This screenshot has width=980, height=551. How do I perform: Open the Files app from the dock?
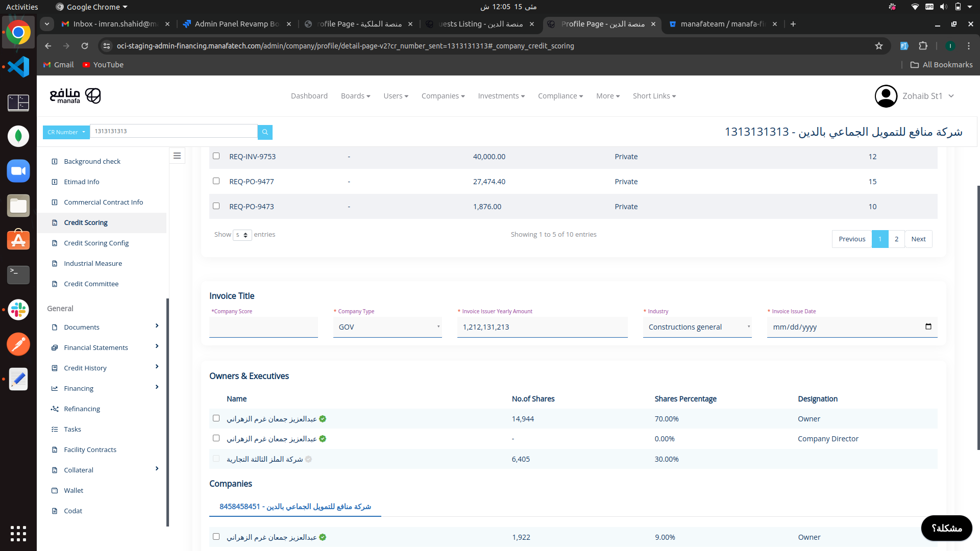click(18, 206)
